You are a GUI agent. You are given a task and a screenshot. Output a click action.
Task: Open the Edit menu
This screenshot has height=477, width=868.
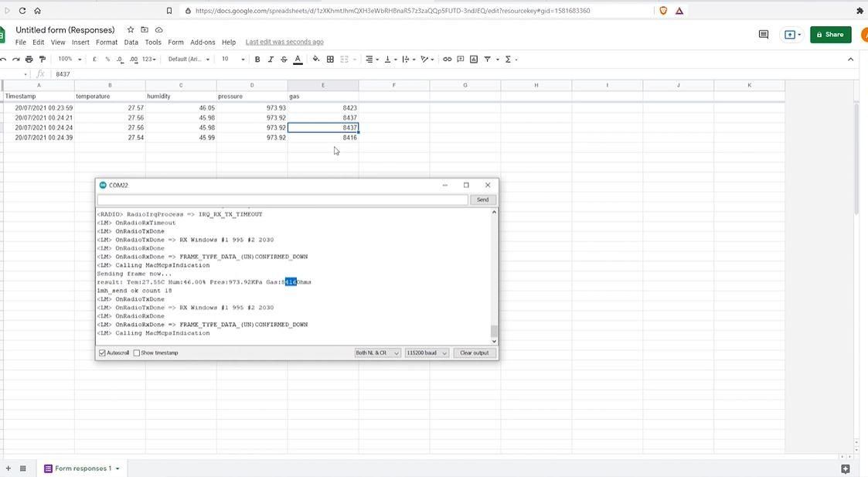(x=38, y=42)
